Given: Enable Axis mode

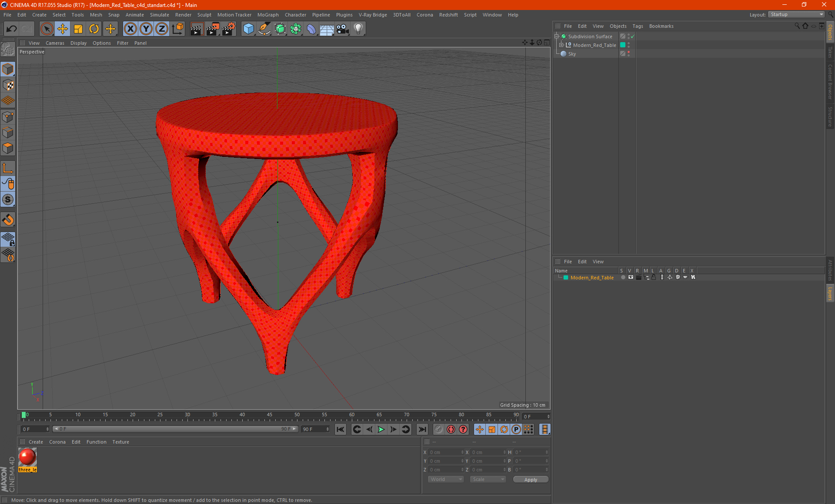Looking at the screenshot, I should [8, 168].
